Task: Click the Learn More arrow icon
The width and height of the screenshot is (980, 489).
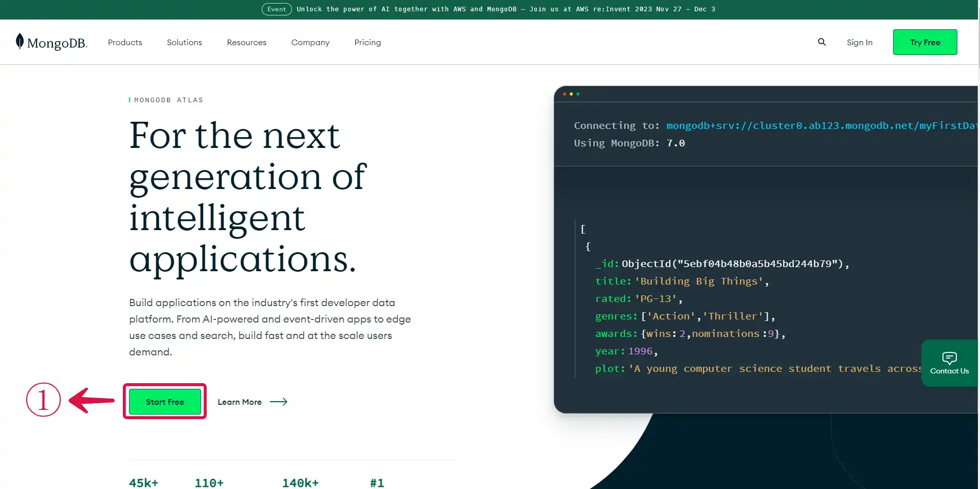Action: click(x=279, y=402)
